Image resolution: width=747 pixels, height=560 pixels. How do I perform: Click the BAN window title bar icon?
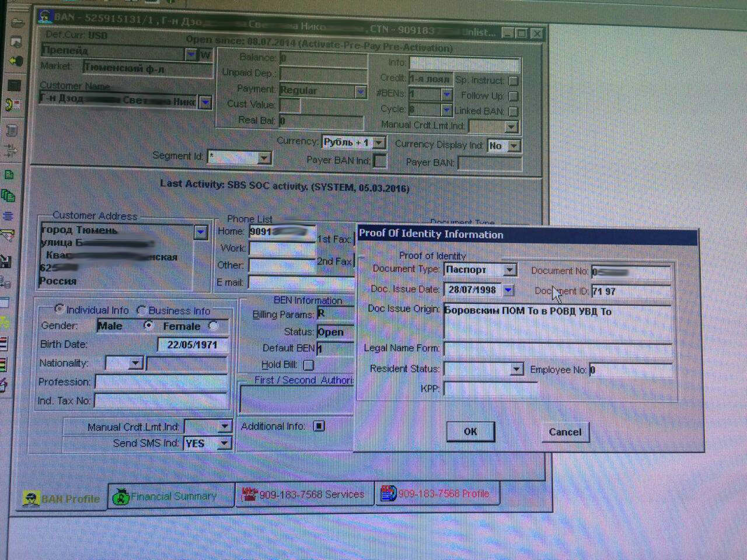point(44,16)
